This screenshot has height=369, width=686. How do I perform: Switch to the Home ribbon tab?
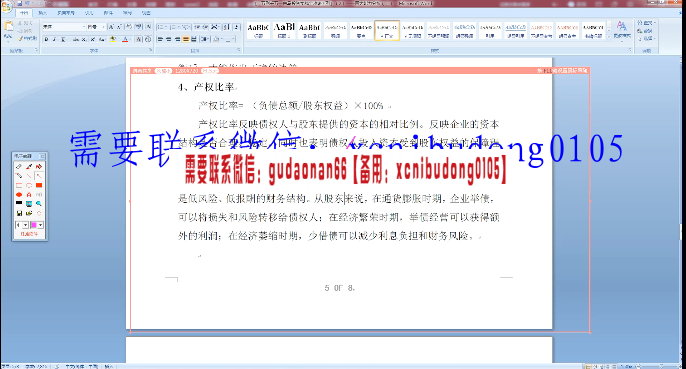[x=24, y=13]
